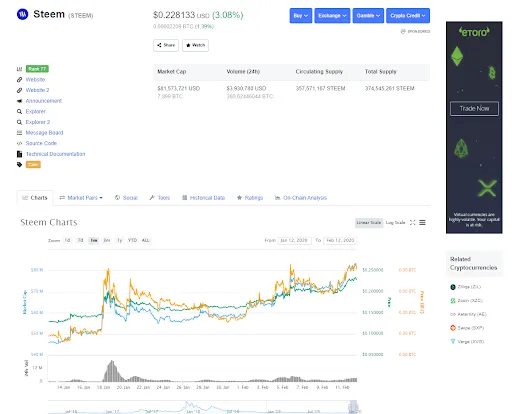Switch to the Social tab
The height and width of the screenshot is (414, 512).
(126, 198)
